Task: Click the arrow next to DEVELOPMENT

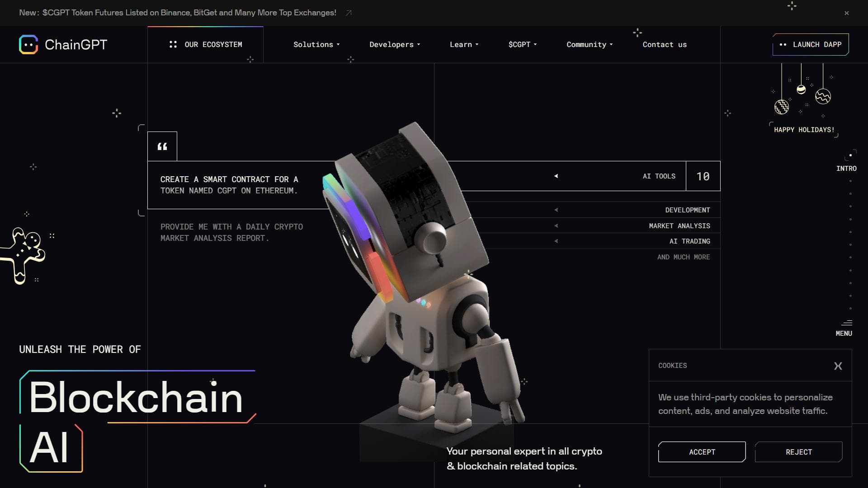Action: 556,210
